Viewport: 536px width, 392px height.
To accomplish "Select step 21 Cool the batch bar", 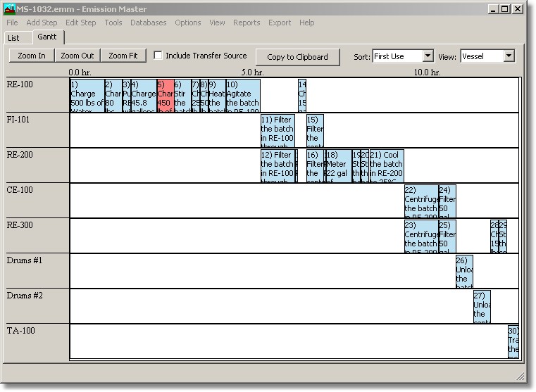I will (387, 166).
